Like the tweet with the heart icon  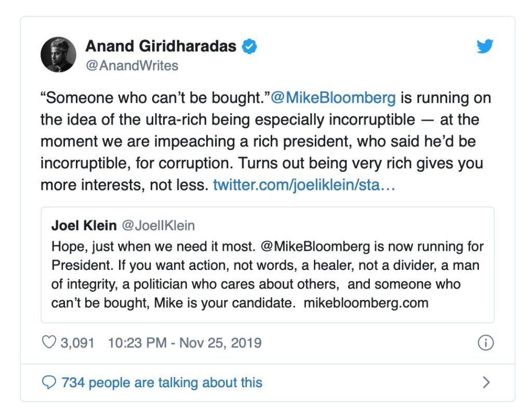click(48, 343)
